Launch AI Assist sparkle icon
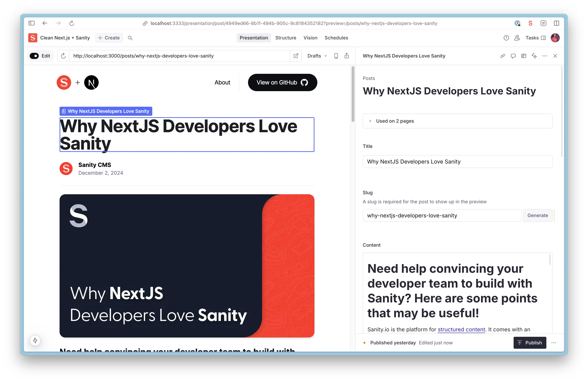 (x=534, y=56)
